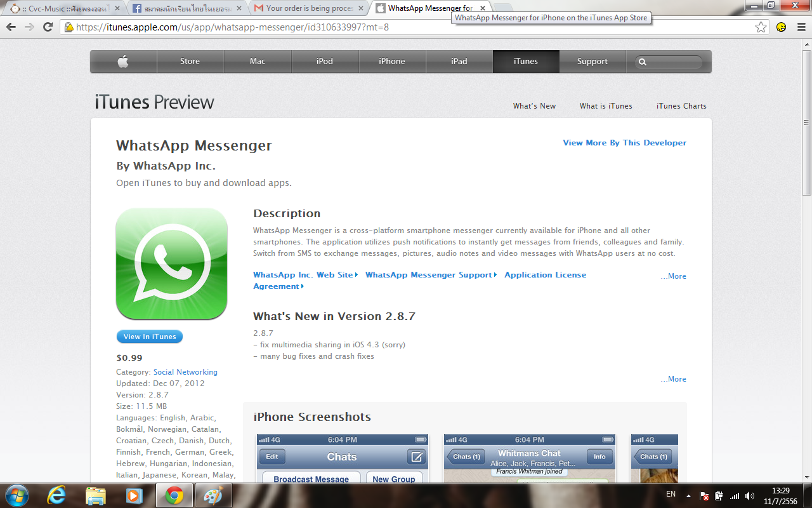Open the Mac nav item
Screen dimensions: 812x508
click(258, 62)
